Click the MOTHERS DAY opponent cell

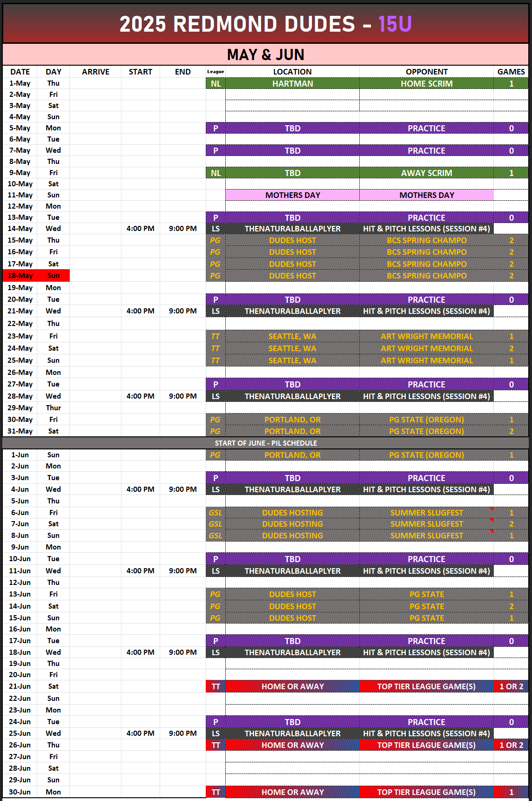(426, 195)
